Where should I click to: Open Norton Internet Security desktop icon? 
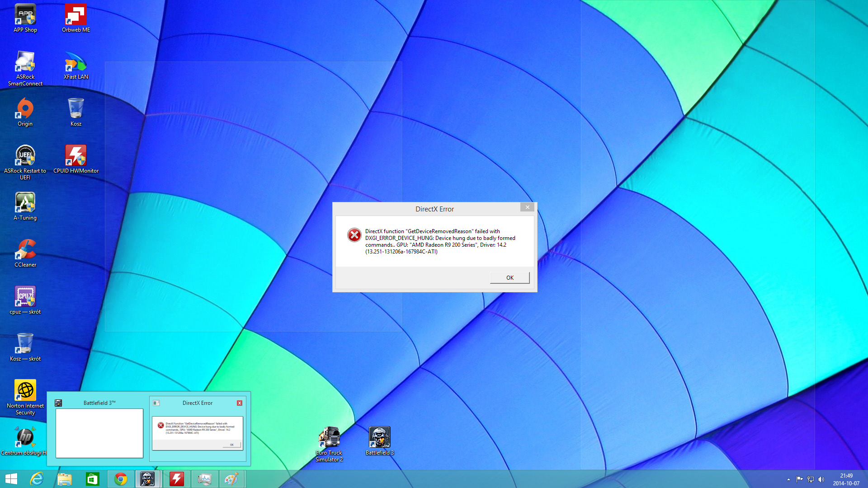(25, 397)
